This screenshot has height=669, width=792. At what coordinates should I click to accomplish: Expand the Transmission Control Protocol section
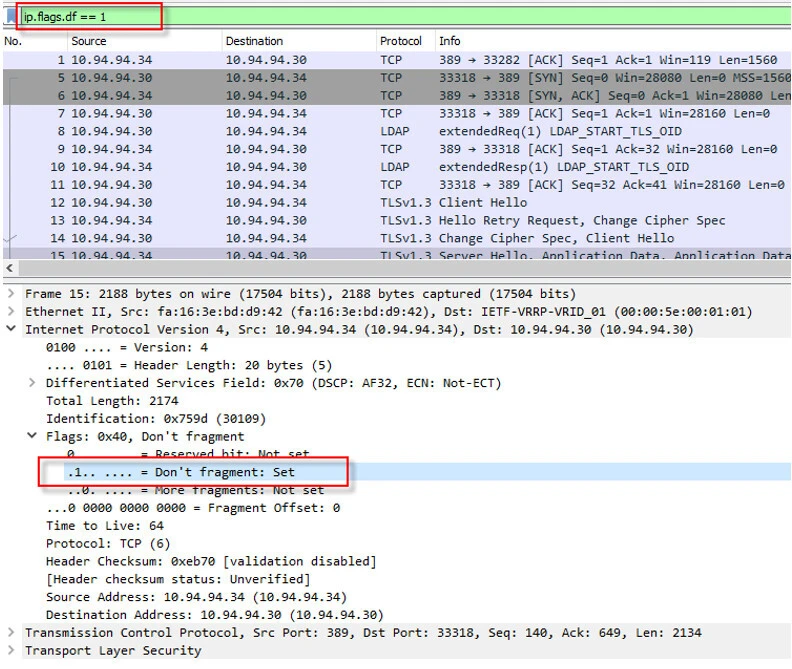coord(11,633)
